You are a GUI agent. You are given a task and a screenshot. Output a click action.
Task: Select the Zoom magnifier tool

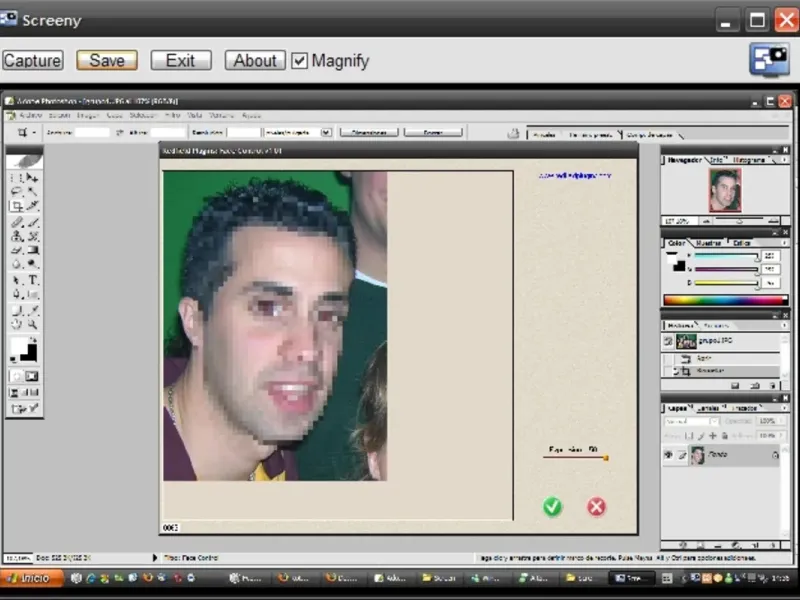(32, 325)
